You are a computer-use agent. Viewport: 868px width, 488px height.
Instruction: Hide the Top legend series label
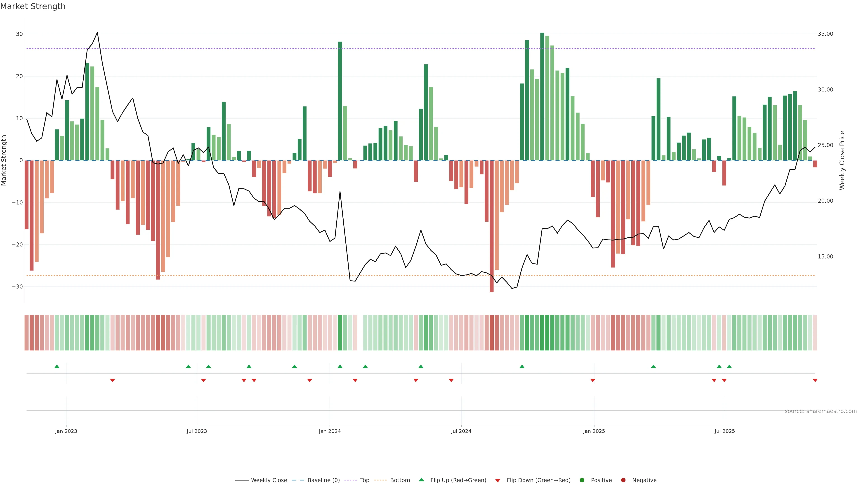pyautogui.click(x=365, y=480)
